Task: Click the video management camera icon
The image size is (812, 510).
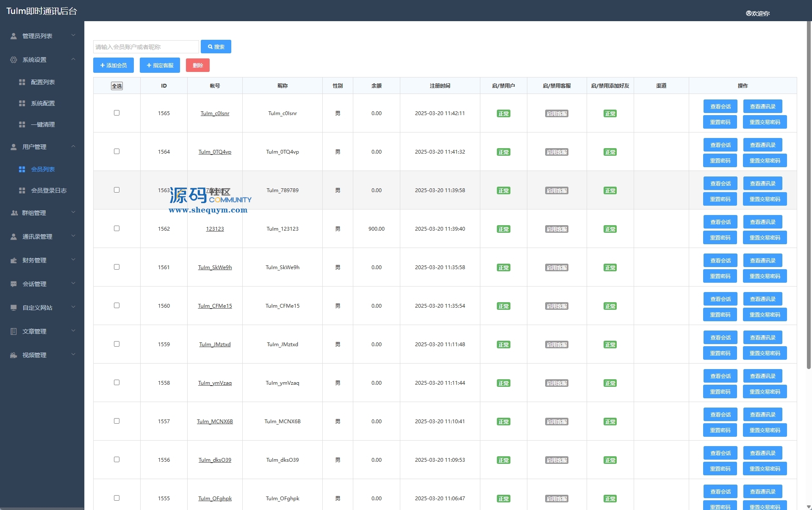Action: point(14,355)
